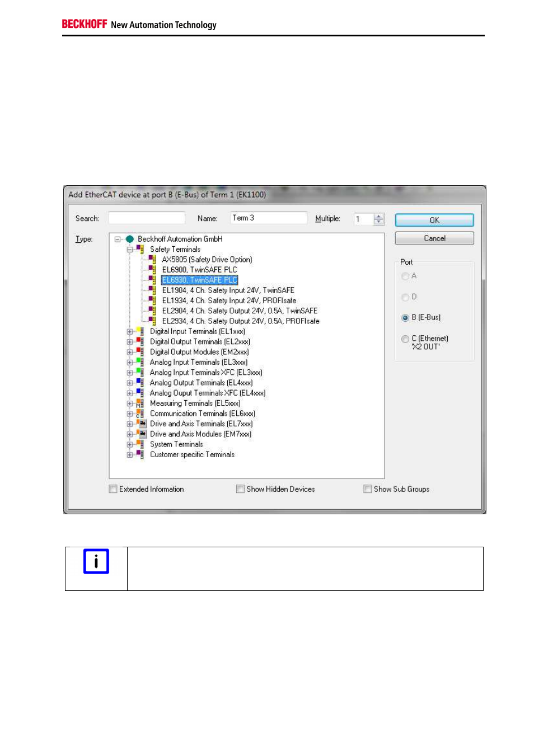Viewport: 534px width, 756px height.
Task: Select the B (E-Bus) port option
Action: coord(405,317)
